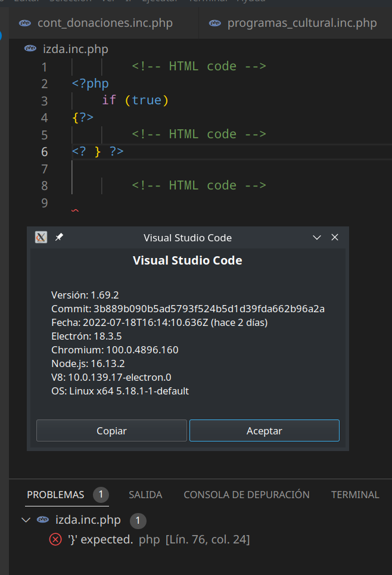Viewport: 392px width, 575px height.
Task: Click the PHP icon on programas_cultural.inc.php tab
Action: tap(214, 23)
